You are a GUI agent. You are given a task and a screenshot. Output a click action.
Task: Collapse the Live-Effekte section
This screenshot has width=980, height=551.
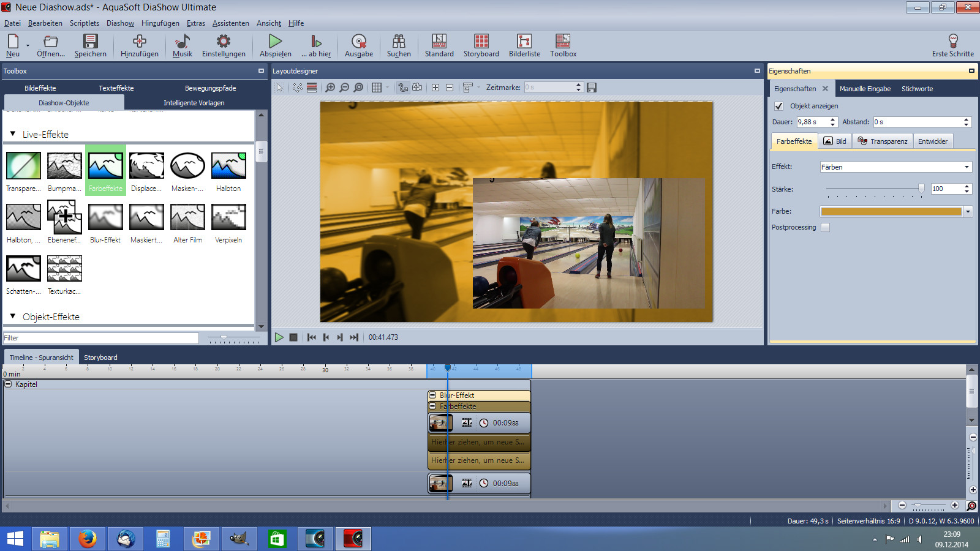13,134
